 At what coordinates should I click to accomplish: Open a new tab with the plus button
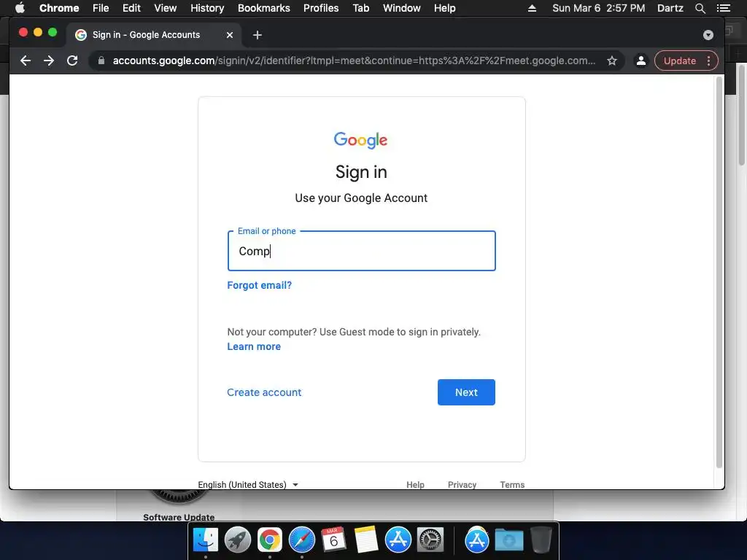[x=258, y=35]
